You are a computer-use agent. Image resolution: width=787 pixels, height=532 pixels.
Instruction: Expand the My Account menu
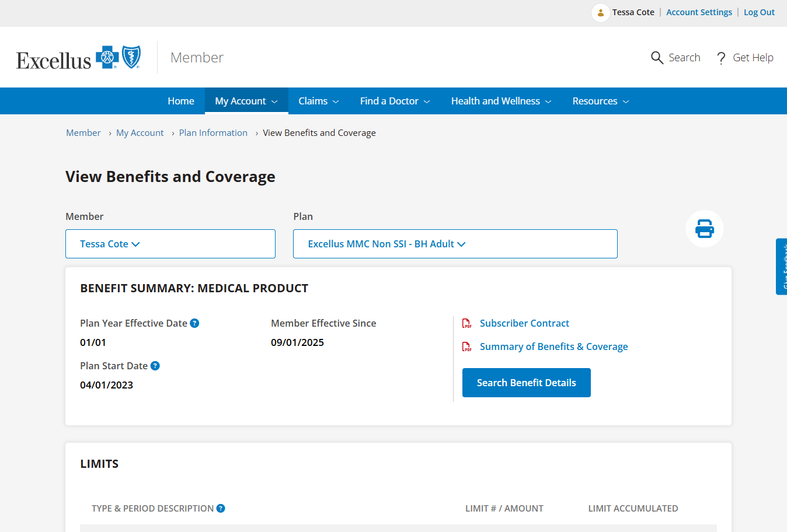click(246, 101)
